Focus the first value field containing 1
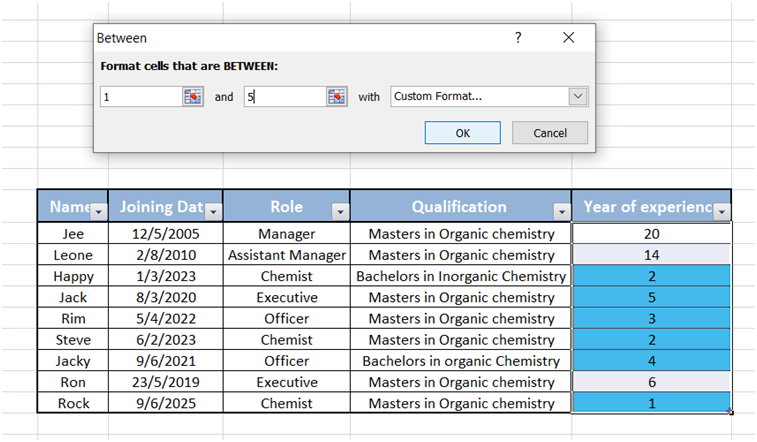 (x=141, y=97)
